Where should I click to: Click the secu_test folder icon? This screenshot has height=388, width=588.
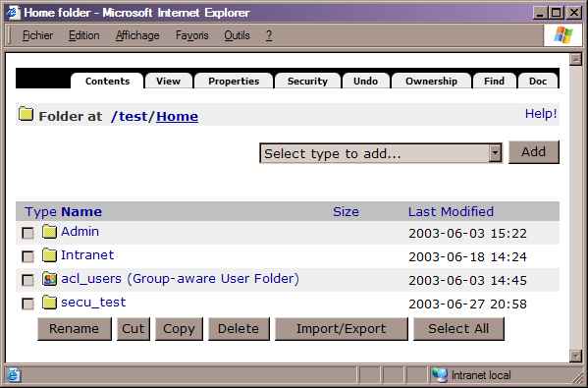click(x=49, y=303)
